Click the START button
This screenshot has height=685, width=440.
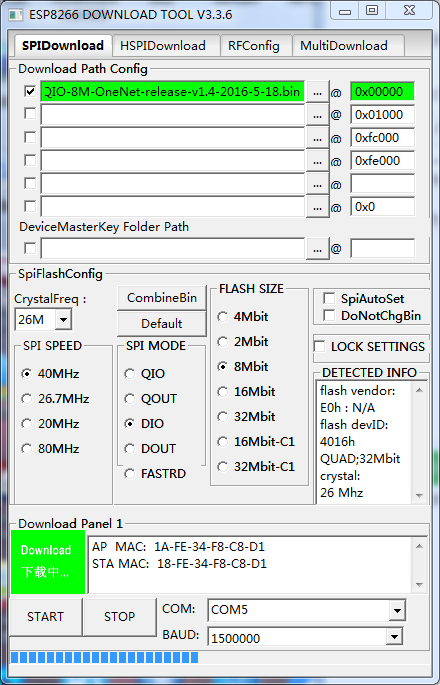point(45,617)
